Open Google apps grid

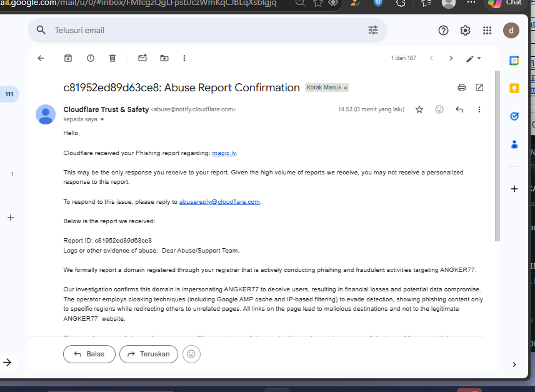[x=487, y=31]
